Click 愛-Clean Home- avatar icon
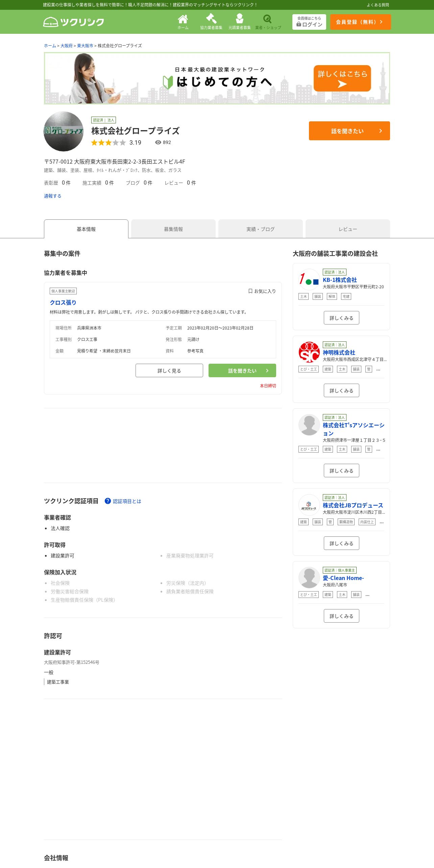The height and width of the screenshot is (868, 434). pyautogui.click(x=309, y=578)
